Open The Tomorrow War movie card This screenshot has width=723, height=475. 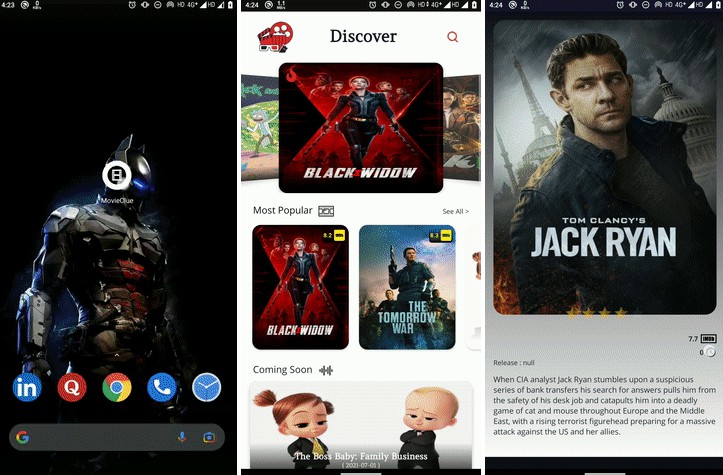407,287
